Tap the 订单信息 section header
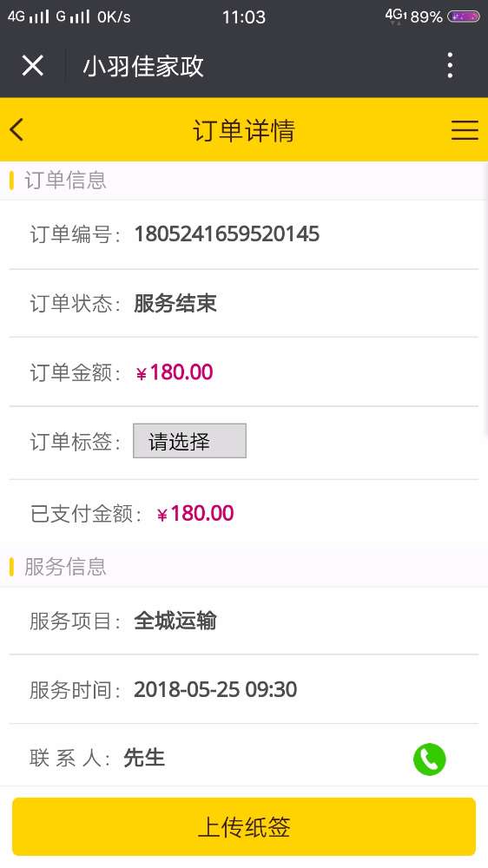488x868 pixels. [x=65, y=181]
